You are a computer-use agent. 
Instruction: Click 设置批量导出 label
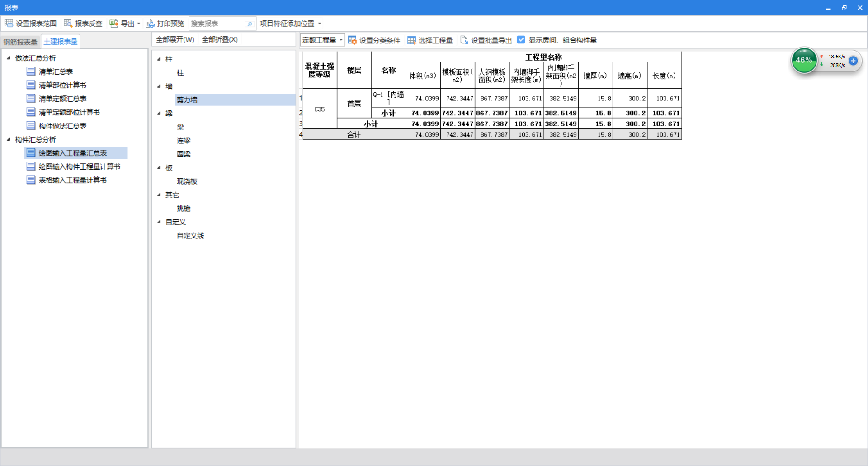pos(491,40)
